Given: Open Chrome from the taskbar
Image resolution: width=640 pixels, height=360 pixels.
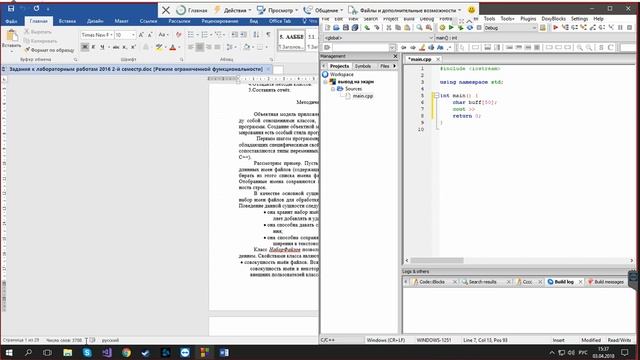Looking at the screenshot, I should [126, 352].
